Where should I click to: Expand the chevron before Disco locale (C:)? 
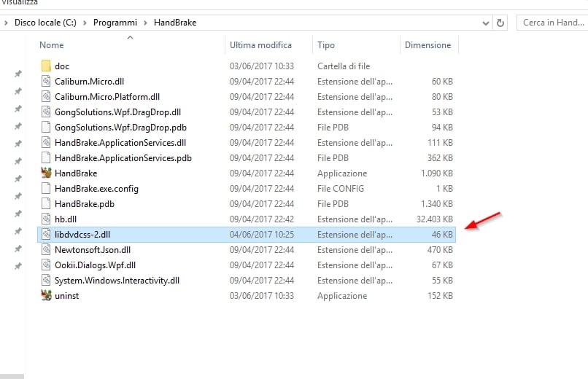point(6,23)
